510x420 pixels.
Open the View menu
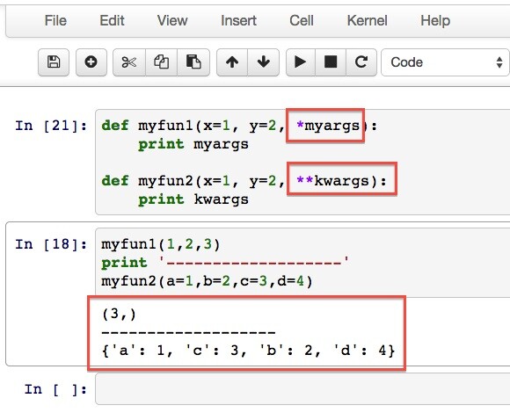coord(172,21)
